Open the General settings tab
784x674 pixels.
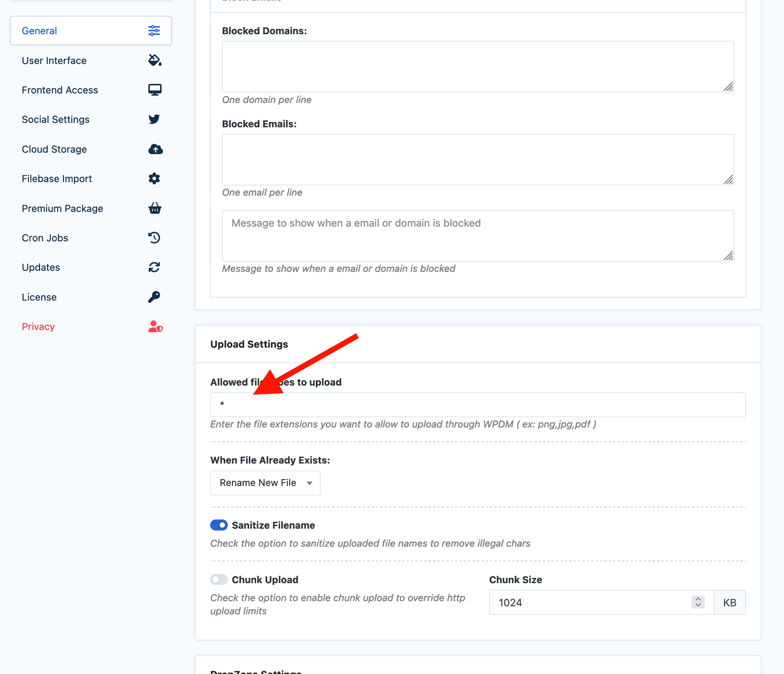(x=91, y=31)
